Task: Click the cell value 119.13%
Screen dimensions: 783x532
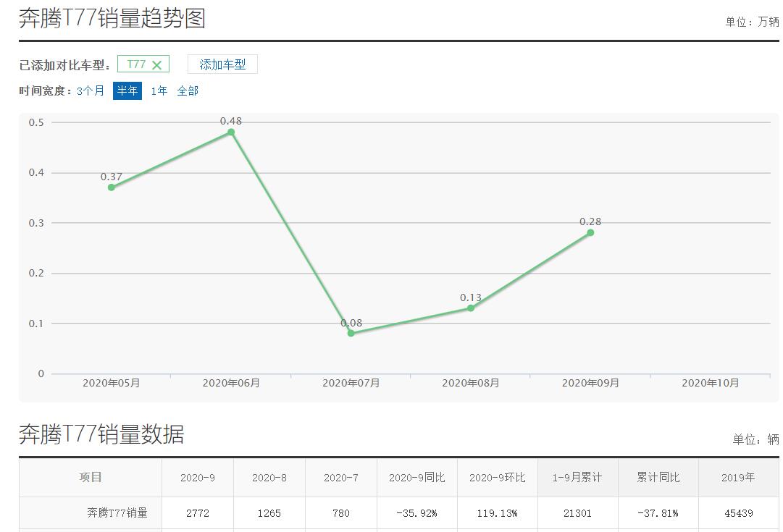Action: coord(498,513)
